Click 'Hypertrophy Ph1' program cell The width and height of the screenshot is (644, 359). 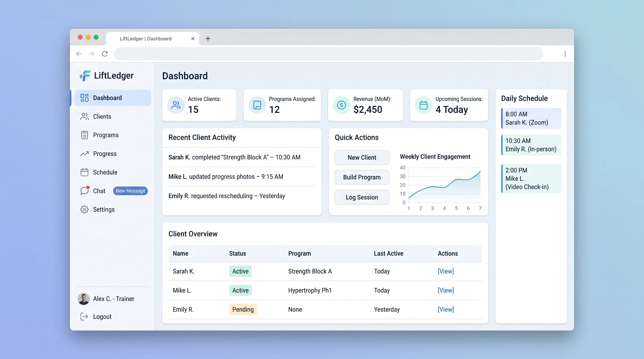click(x=310, y=290)
